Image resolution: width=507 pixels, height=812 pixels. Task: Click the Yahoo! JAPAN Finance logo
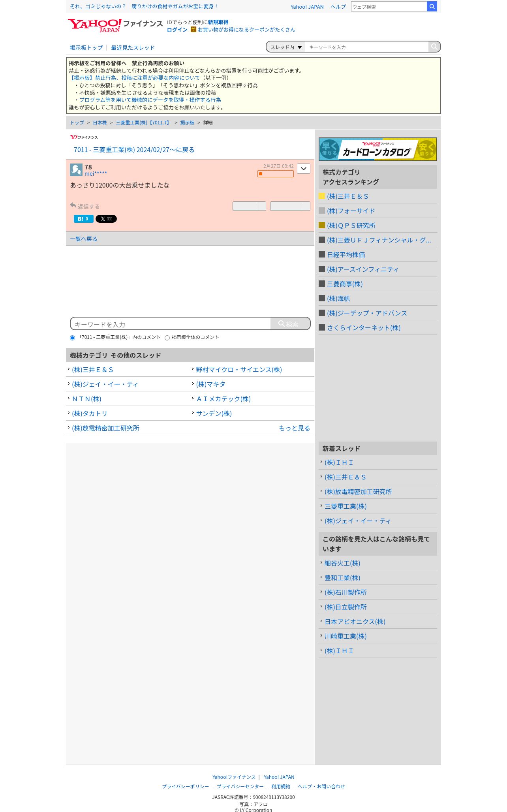click(x=115, y=25)
